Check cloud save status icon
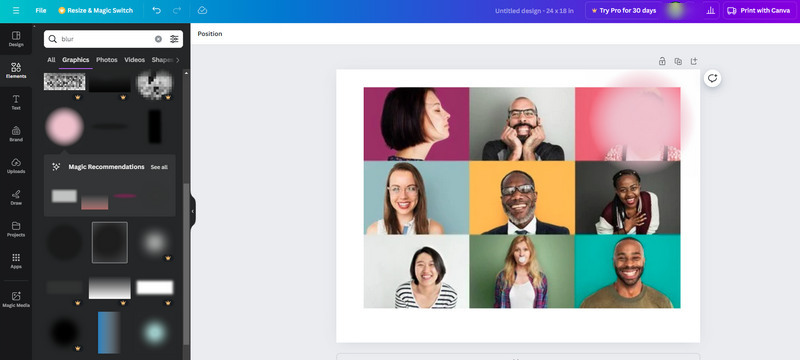800x360 pixels. 202,10
